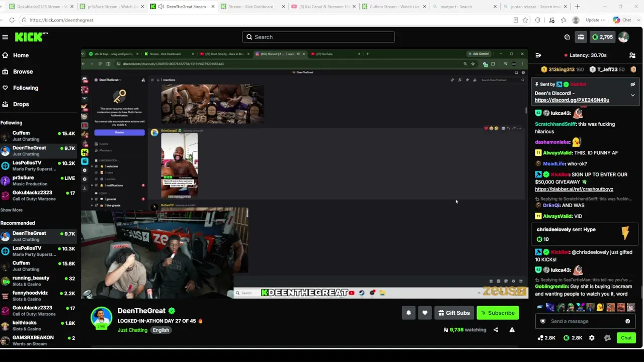Open the user profile avatar menu
Image resolution: width=644 pixels, height=362 pixels.
coord(623,37)
